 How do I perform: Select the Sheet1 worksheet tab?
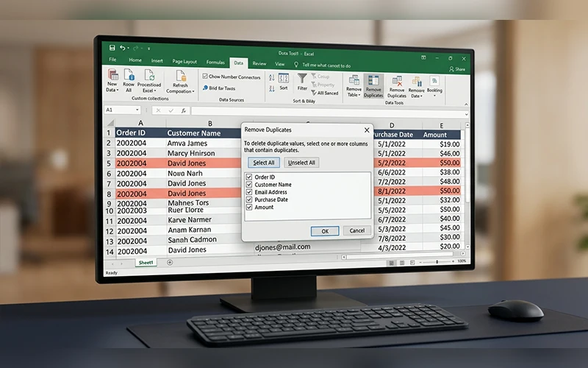pos(146,263)
